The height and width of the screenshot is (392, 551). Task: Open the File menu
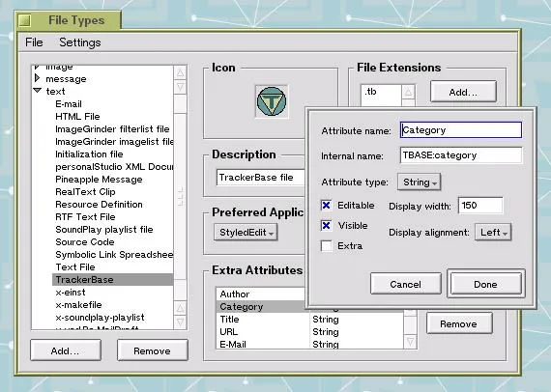(x=34, y=42)
